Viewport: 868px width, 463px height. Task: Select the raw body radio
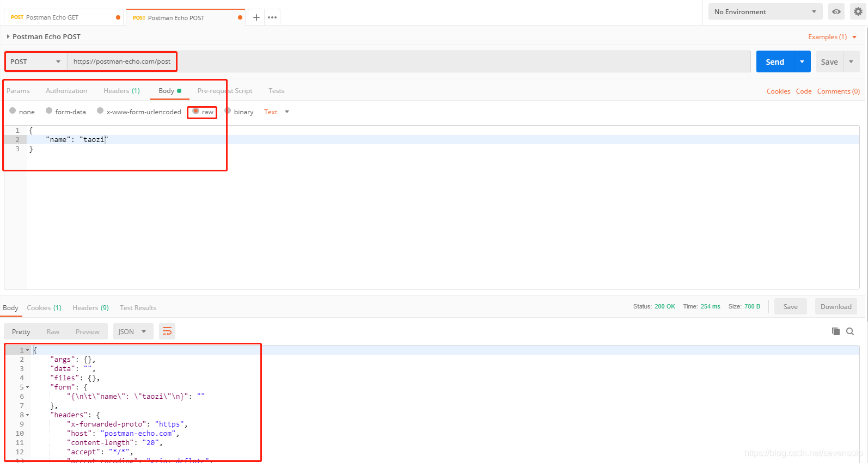(195, 111)
